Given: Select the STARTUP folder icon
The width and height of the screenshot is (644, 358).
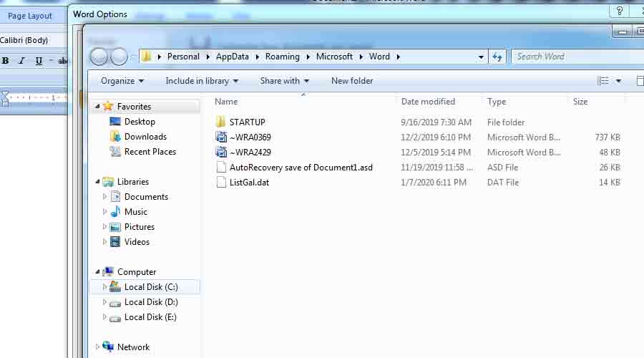Looking at the screenshot, I should [220, 122].
